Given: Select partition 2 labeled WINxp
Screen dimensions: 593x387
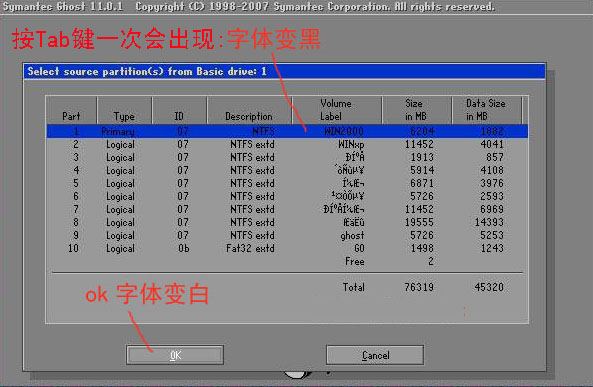Looking at the screenshot, I should point(287,144).
